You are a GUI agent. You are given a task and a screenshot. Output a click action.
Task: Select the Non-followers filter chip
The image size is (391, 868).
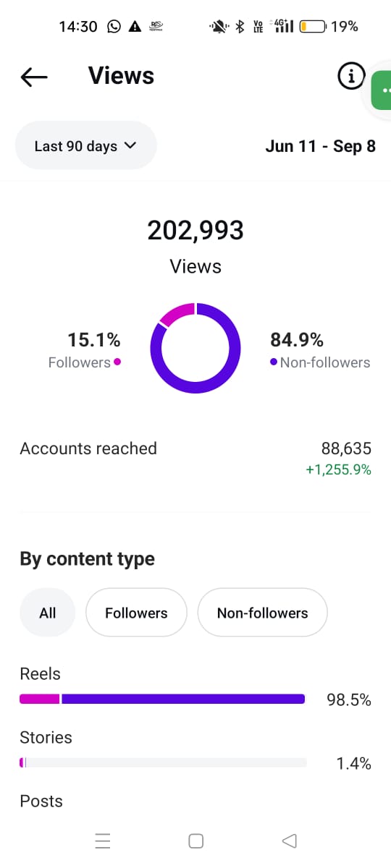pyautogui.click(x=262, y=613)
